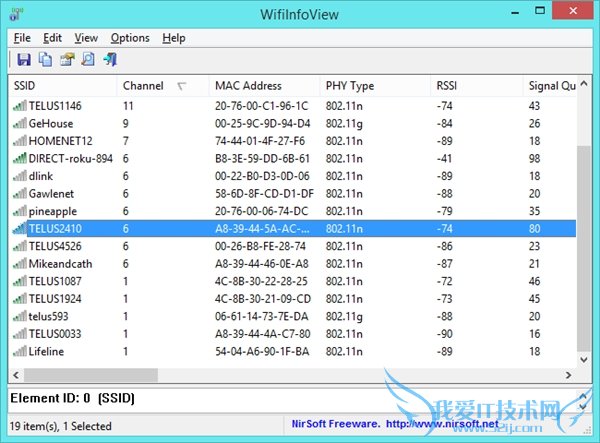Open the View menu
Image resolution: width=600 pixels, height=443 pixels.
(x=86, y=38)
